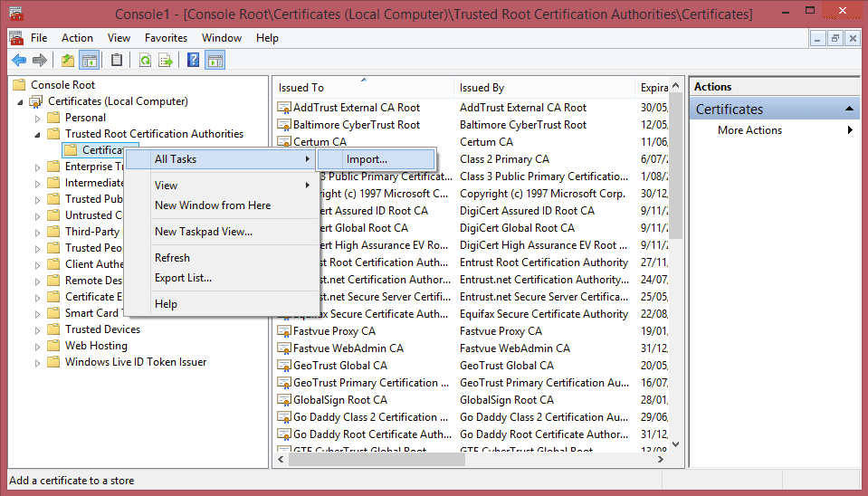This screenshot has width=868, height=496.
Task: Click the Go Daddy Class 2 certificate icon
Action: coord(284,417)
